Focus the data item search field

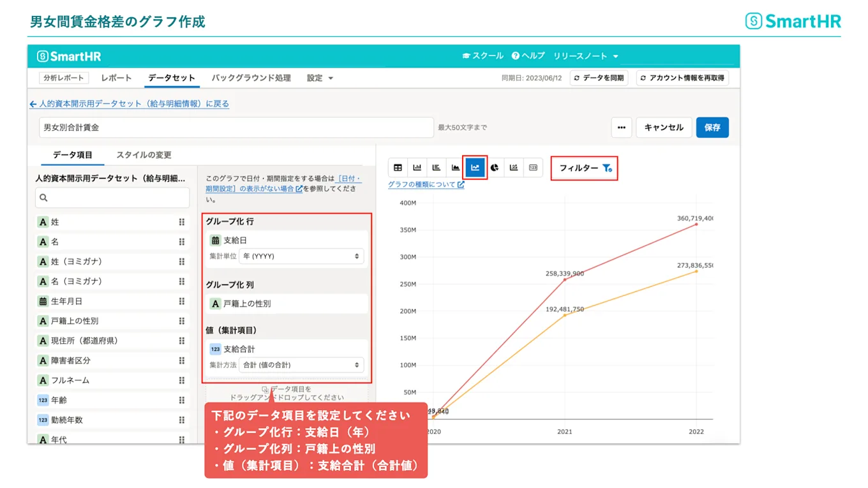[112, 198]
